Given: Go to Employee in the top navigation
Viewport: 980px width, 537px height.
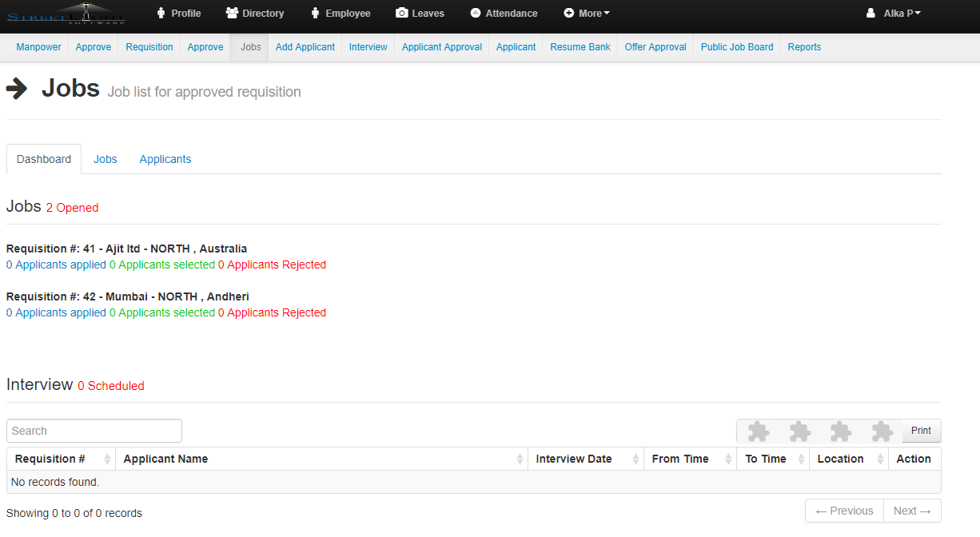Looking at the screenshot, I should pyautogui.click(x=340, y=14).
